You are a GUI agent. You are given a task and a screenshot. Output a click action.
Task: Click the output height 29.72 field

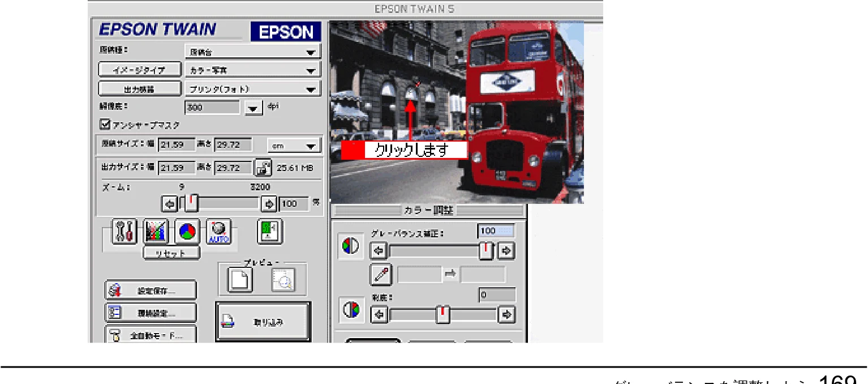[233, 168]
